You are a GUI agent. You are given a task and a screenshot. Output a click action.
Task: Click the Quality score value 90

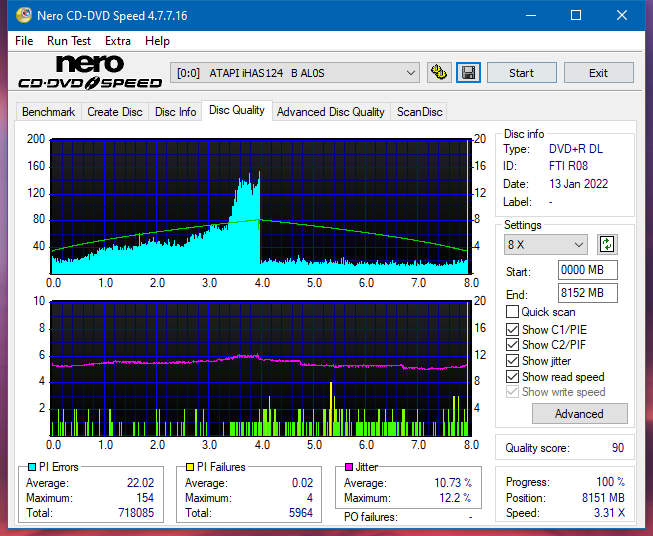(x=618, y=448)
